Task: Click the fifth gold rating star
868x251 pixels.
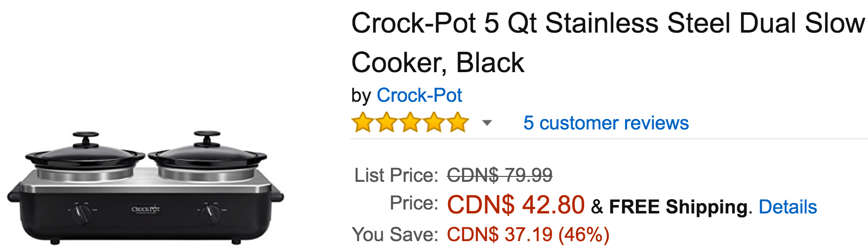Action: tap(458, 123)
